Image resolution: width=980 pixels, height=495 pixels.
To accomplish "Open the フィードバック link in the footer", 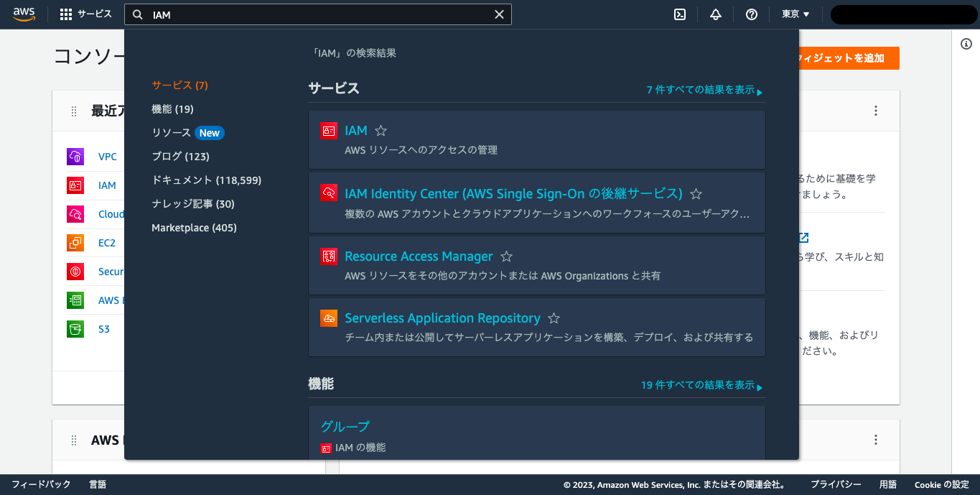I will click(41, 484).
